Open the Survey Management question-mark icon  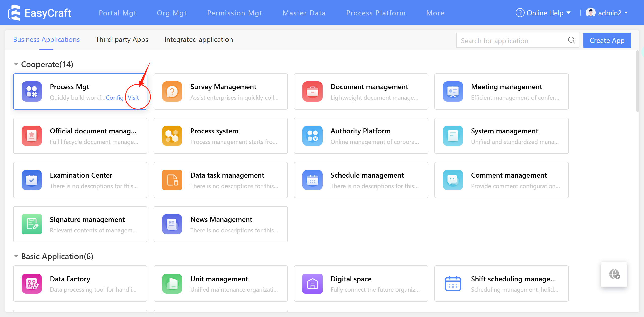click(x=172, y=92)
